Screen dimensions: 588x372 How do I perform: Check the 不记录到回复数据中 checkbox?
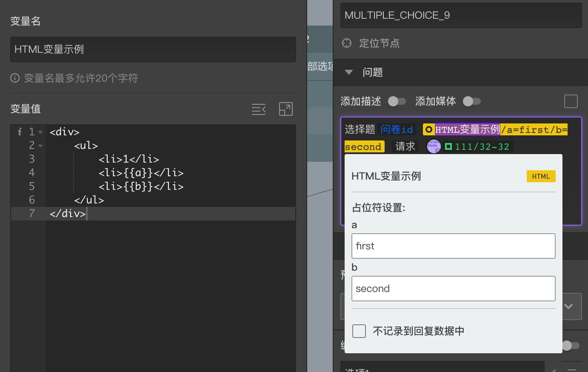point(359,331)
